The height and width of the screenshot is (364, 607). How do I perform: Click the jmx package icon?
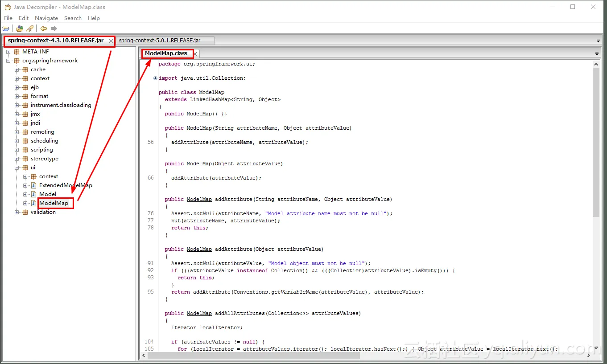click(x=25, y=114)
